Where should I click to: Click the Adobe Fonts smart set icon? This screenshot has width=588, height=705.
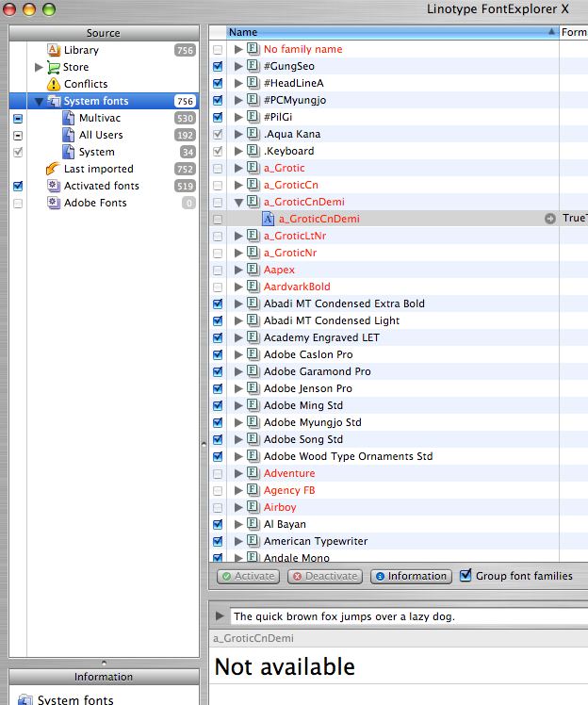tap(54, 203)
